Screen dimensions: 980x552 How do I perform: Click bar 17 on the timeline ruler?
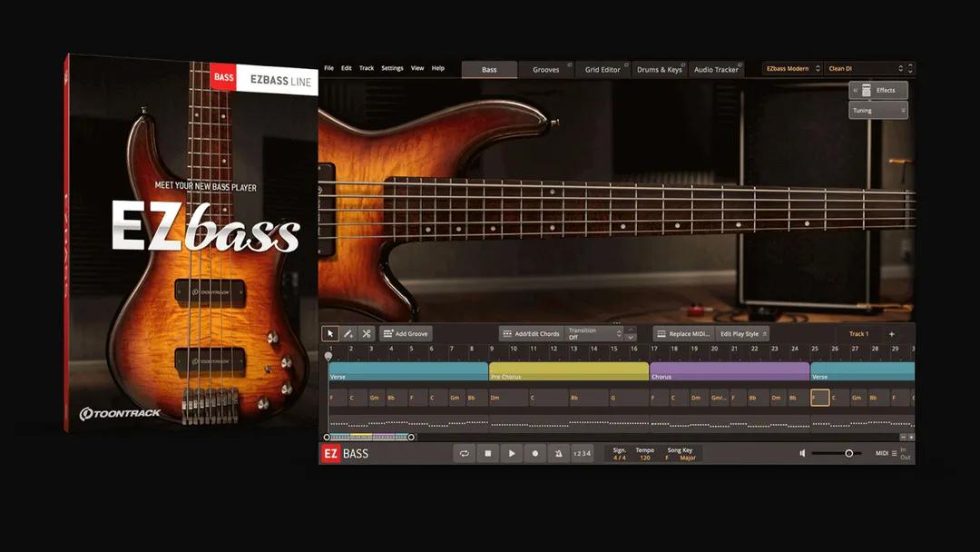click(x=654, y=349)
